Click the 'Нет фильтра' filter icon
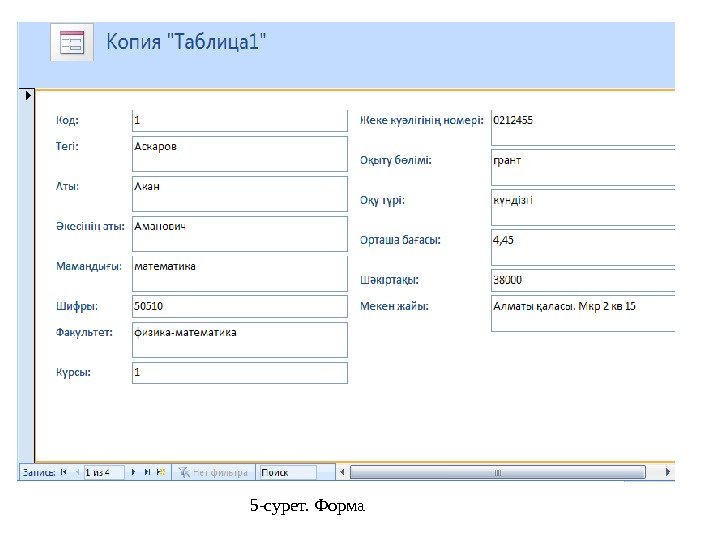 pos(184,472)
